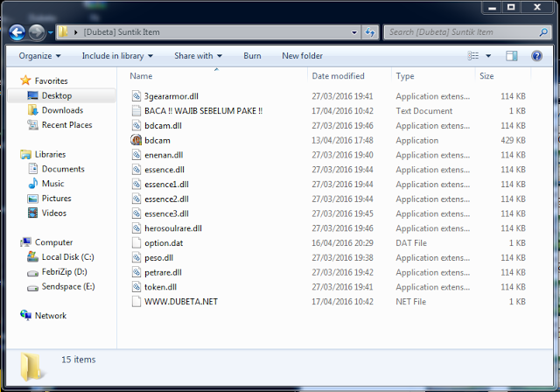Click the Burn toolbar button

click(x=252, y=56)
